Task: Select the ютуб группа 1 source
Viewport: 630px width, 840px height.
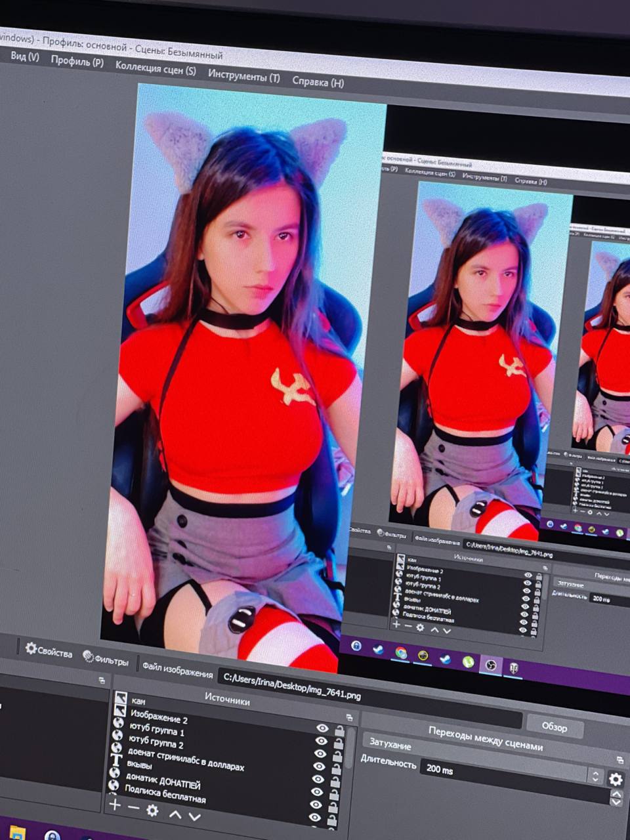Action: 227,738
